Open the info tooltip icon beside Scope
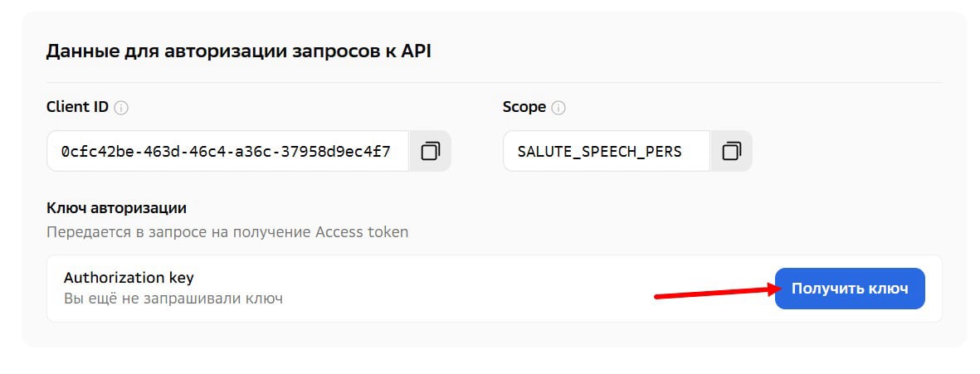 click(x=558, y=108)
